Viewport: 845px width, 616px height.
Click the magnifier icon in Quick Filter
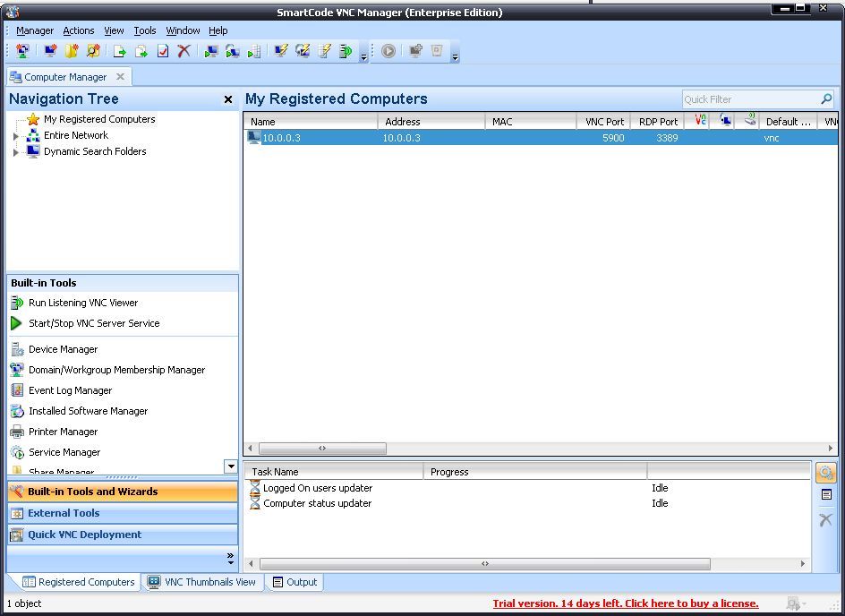pos(826,99)
